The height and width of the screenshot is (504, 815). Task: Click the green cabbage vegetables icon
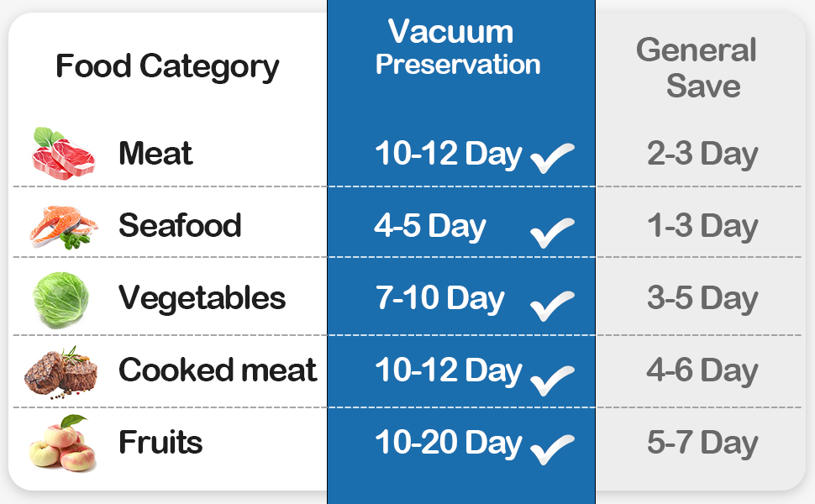click(x=60, y=297)
